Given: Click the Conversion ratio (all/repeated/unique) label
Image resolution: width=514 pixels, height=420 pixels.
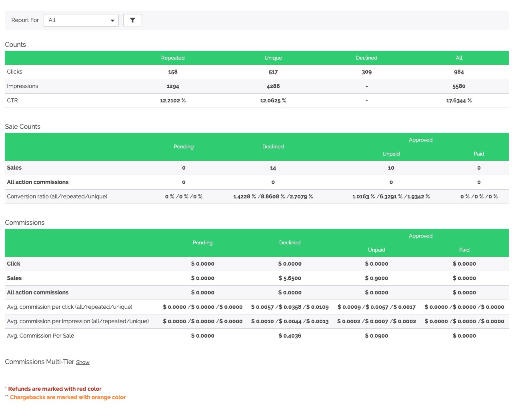Looking at the screenshot, I should point(57,196).
